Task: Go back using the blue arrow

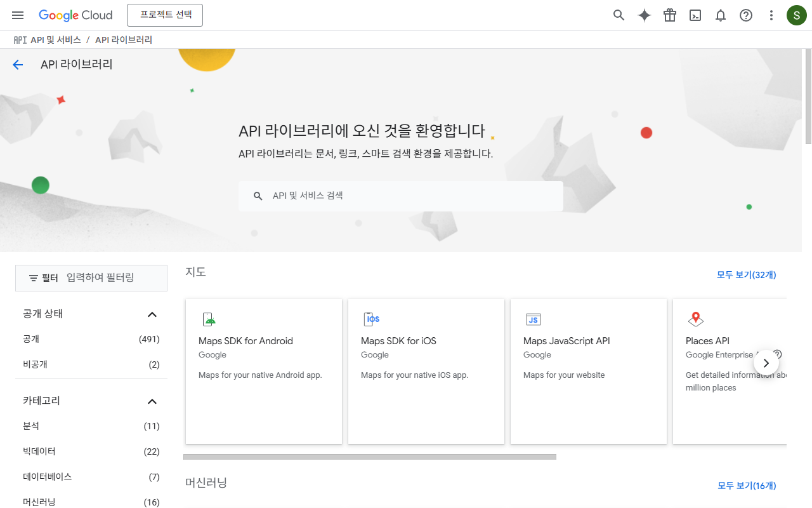Action: pos(18,64)
